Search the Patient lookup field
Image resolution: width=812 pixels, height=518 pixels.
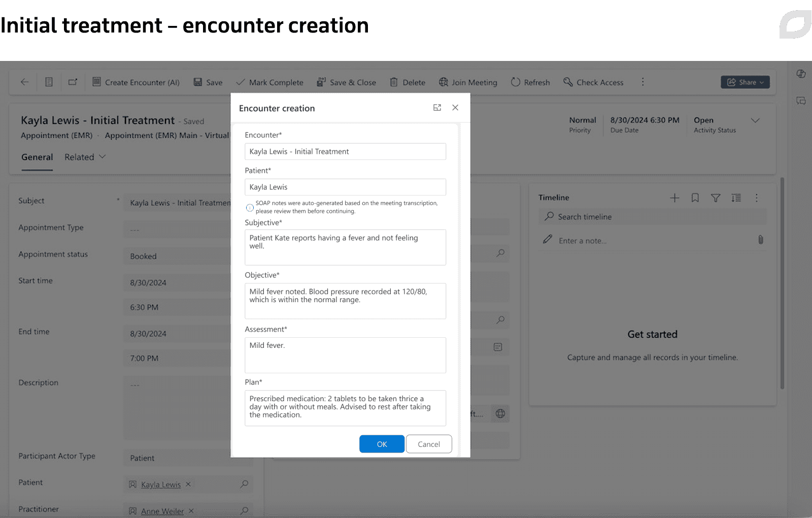tap(244, 484)
